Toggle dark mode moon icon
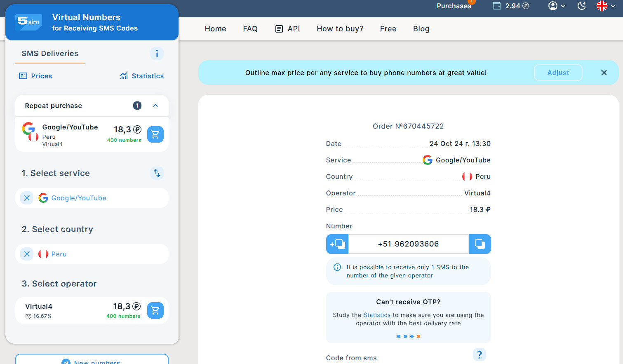The height and width of the screenshot is (364, 623). pyautogui.click(x=582, y=6)
